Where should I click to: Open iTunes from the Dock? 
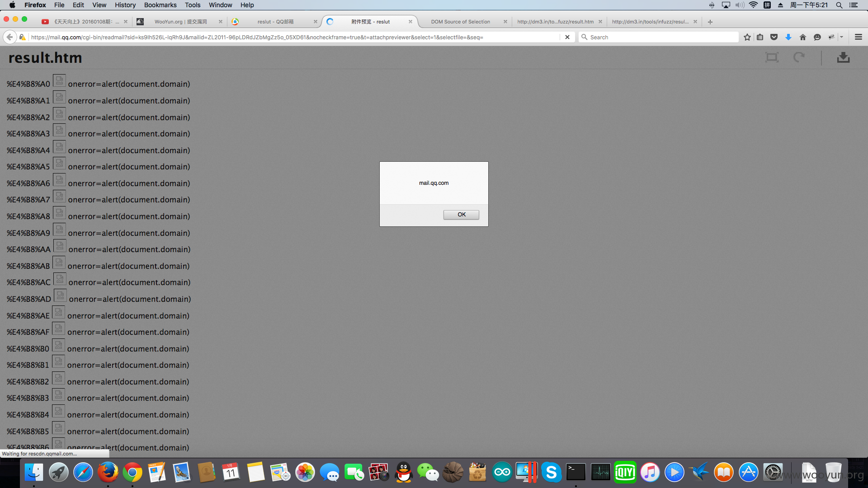pos(650,473)
